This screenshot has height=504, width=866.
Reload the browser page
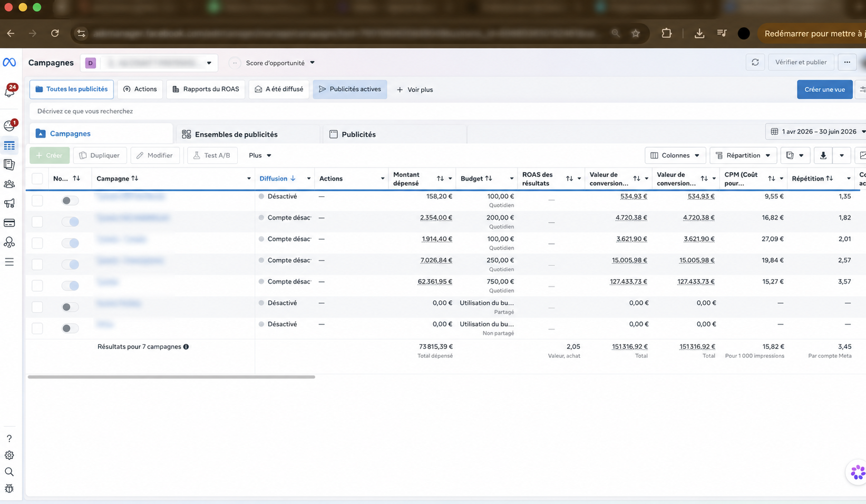[x=55, y=33]
